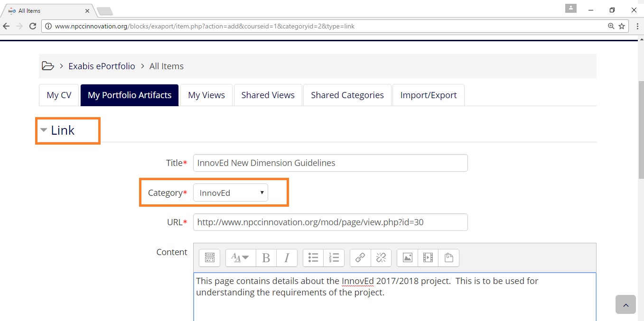Go forward in browser history
The width and height of the screenshot is (644, 321).
click(19, 26)
